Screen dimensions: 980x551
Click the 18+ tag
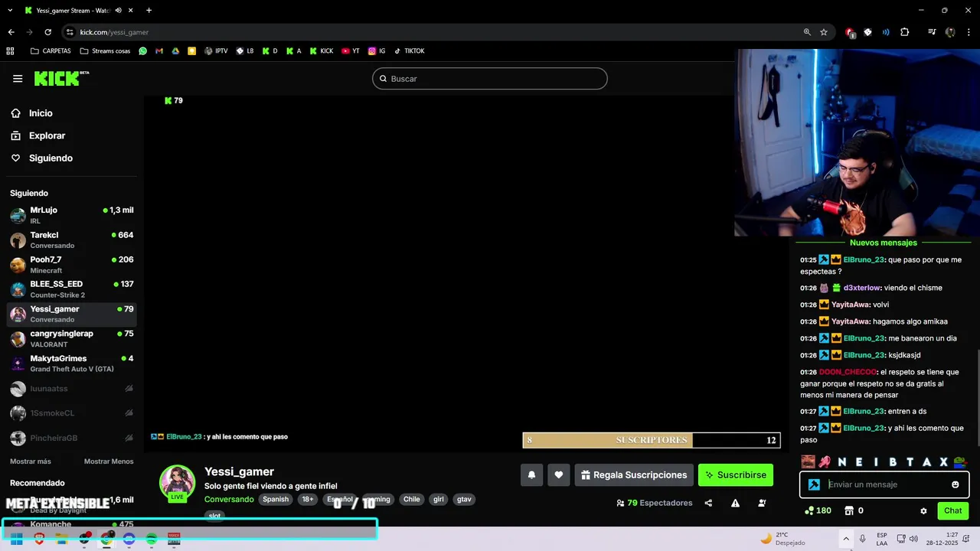[x=308, y=499]
